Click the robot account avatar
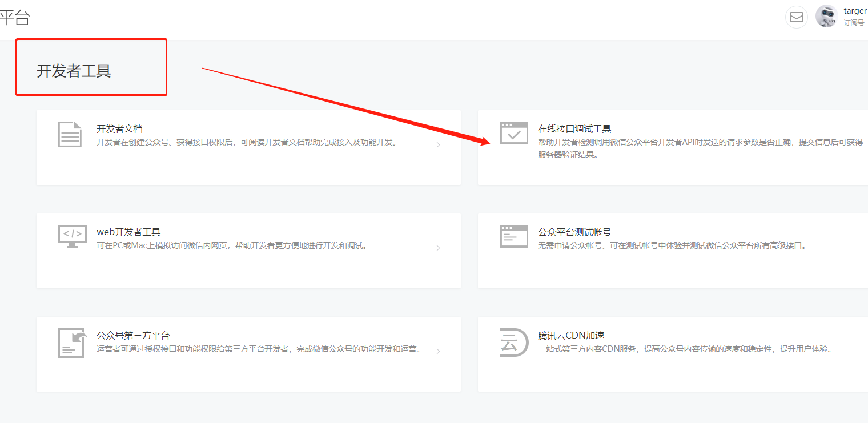Screen dimensions: 868x423 coord(826,17)
